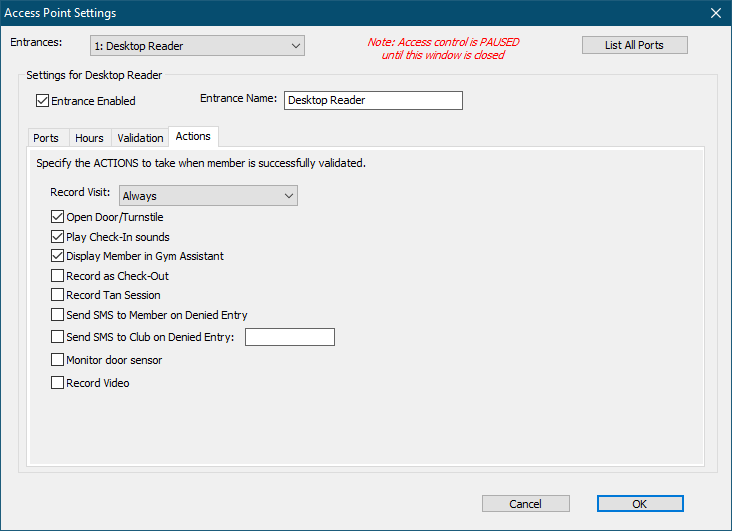The image size is (732, 531).
Task: Enable Record as Check-Out
Action: (58, 276)
